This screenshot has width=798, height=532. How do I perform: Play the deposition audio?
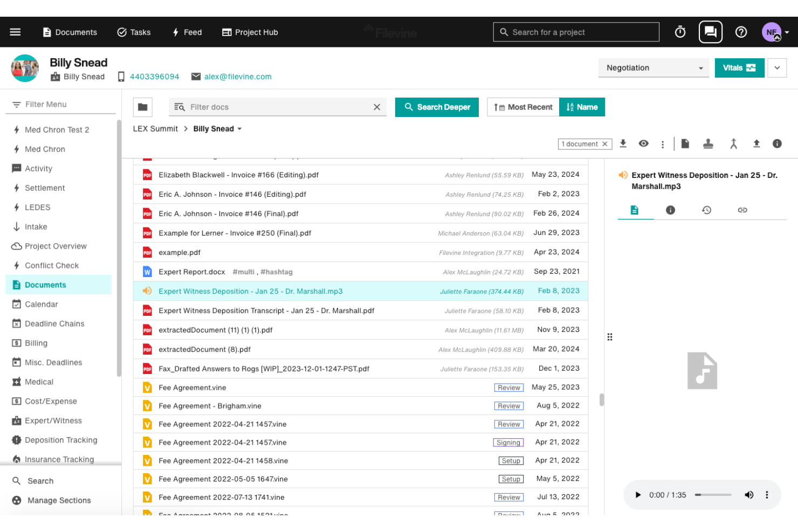point(638,495)
